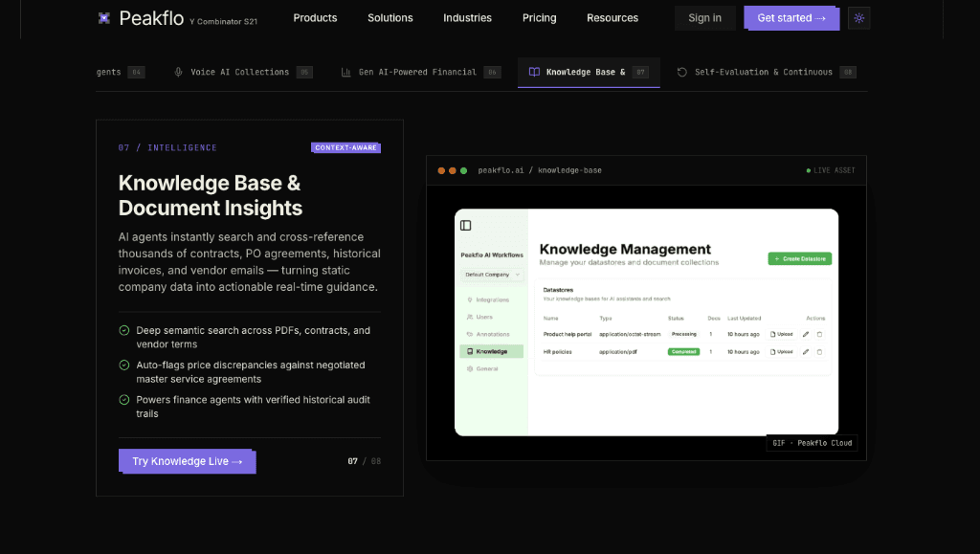Click the Try Knowledge Live button
This screenshot has height=554, width=980.
point(187,461)
